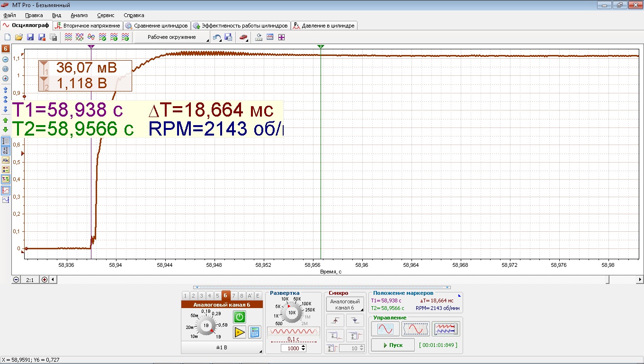Click purple marker 1 handle atop graph
Image resolution: width=644 pixels, height=364 pixels.
91,46
